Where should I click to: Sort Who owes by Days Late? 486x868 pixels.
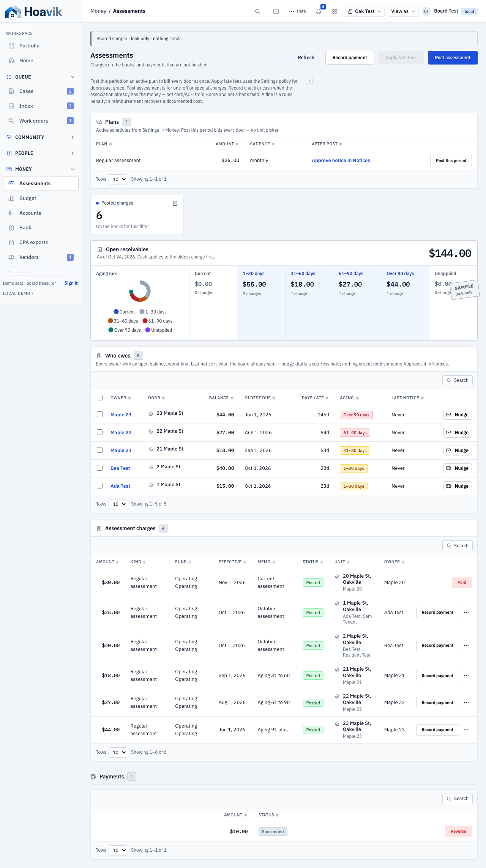pos(315,398)
